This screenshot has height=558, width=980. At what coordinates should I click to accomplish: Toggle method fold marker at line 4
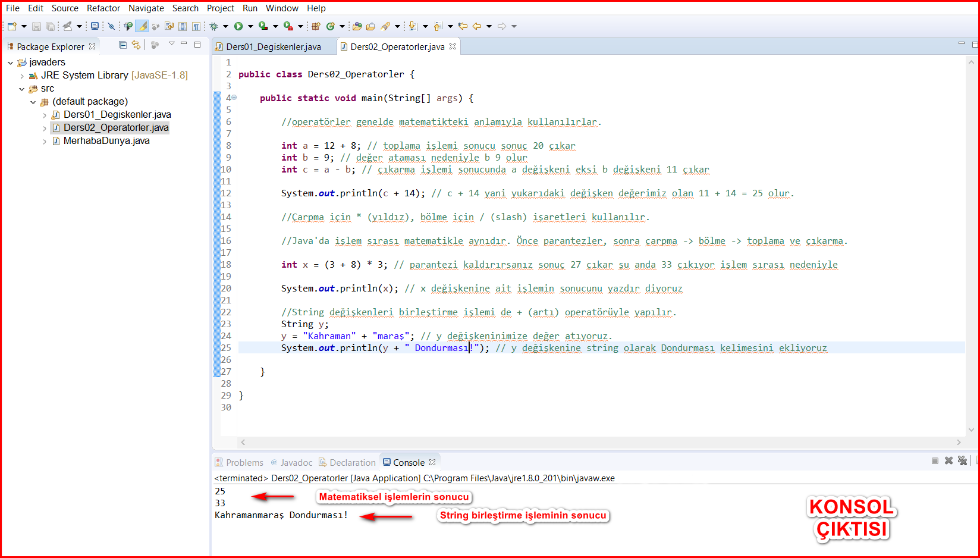[234, 98]
